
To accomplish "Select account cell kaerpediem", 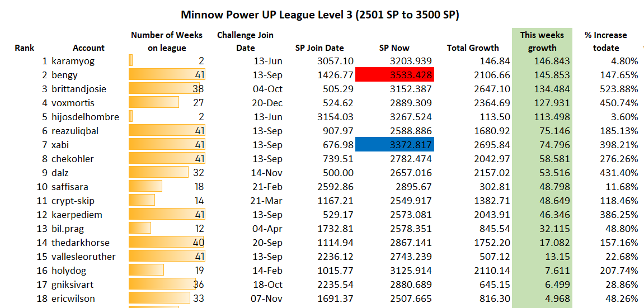I will pyautogui.click(x=77, y=215).
